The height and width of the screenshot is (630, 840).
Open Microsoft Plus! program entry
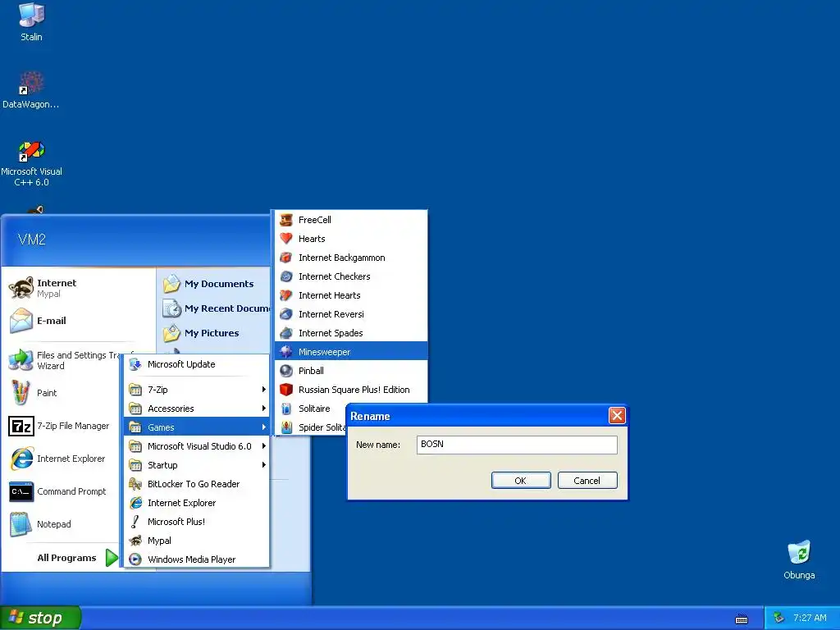(197, 521)
